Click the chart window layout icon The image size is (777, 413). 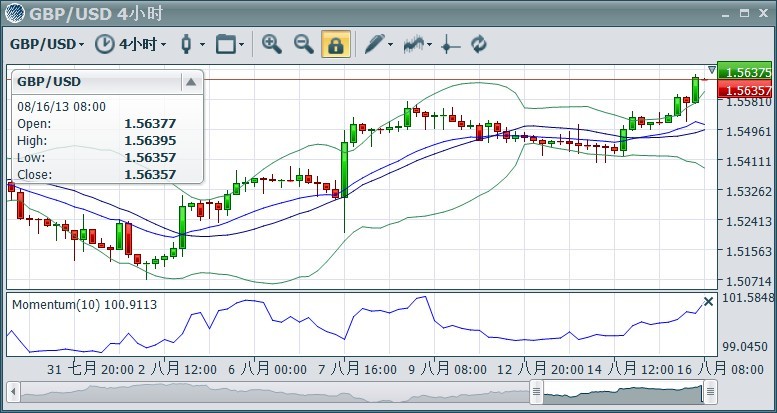(x=225, y=44)
